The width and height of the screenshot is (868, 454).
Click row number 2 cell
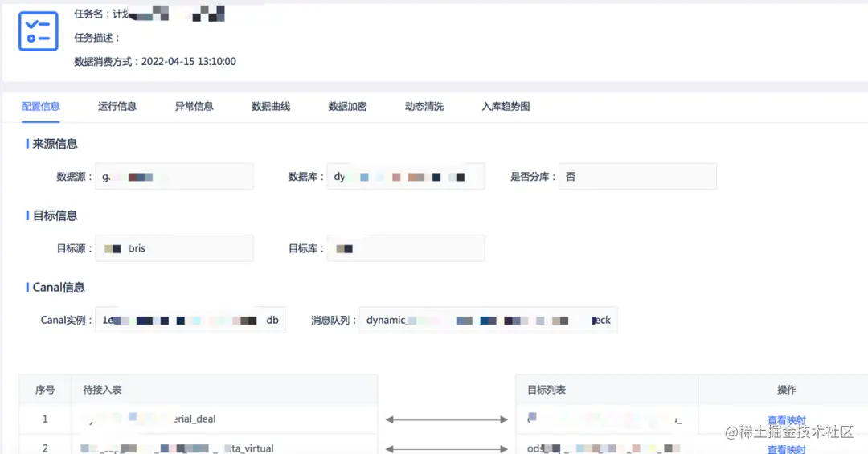[x=45, y=446]
